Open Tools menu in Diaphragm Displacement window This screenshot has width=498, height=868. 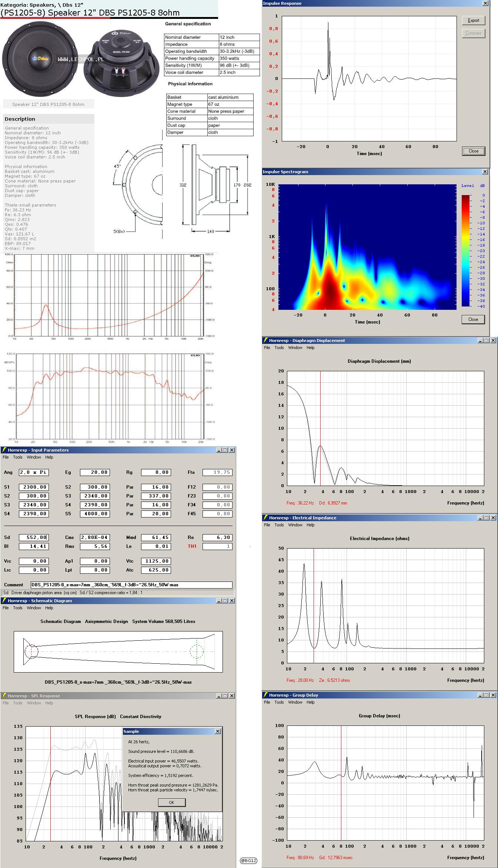279,348
